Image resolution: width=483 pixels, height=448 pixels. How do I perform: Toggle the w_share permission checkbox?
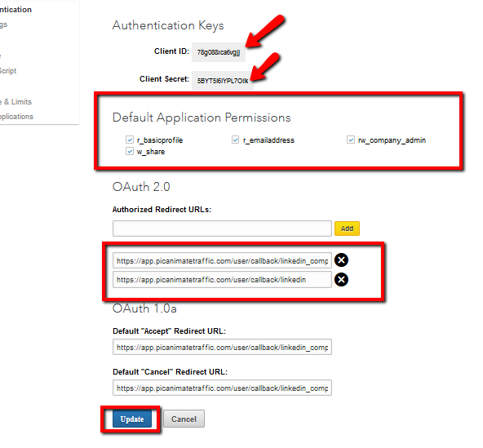click(x=130, y=151)
